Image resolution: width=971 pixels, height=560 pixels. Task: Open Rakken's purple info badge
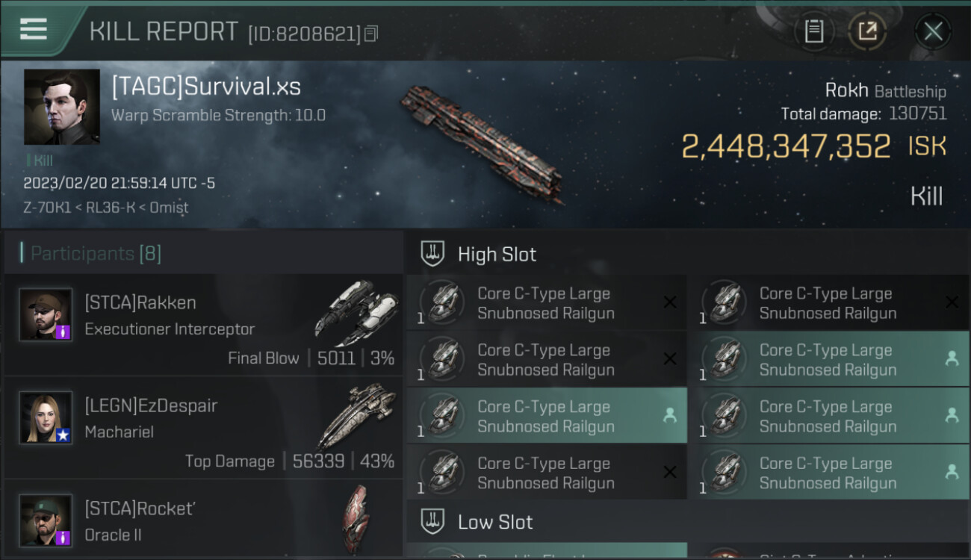(63, 332)
